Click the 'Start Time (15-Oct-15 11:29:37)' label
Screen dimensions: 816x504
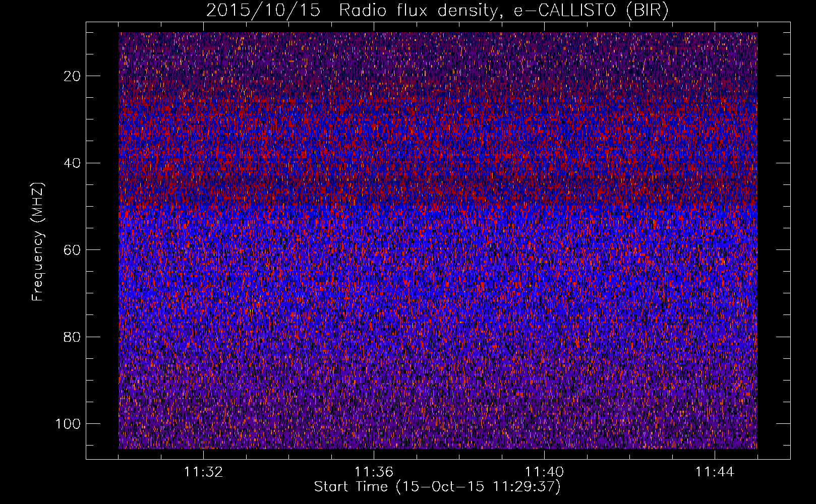coord(437,487)
